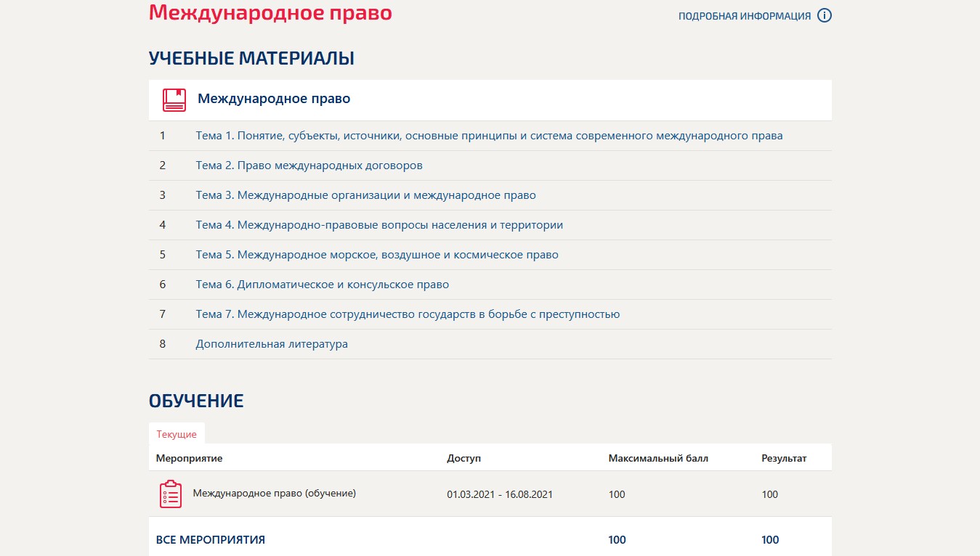Open Дополнительная литература link
Viewport: 980px width, 556px height.
[x=272, y=344]
